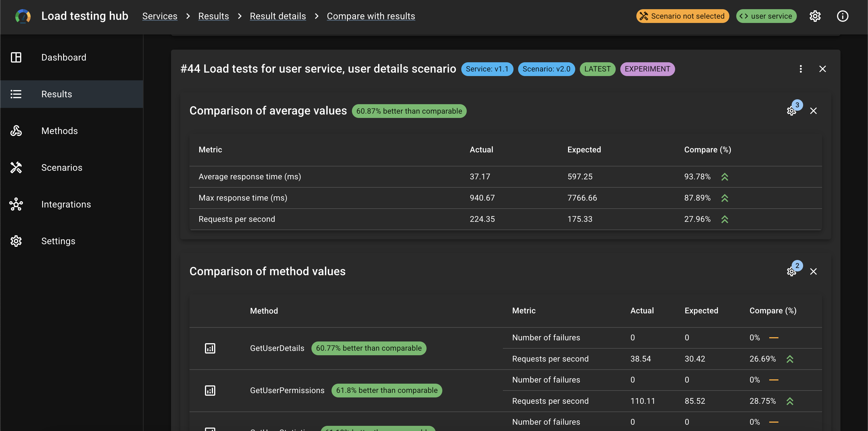Viewport: 868px width, 431px height.
Task: Open method values comparison settings gear
Action: coord(792,272)
